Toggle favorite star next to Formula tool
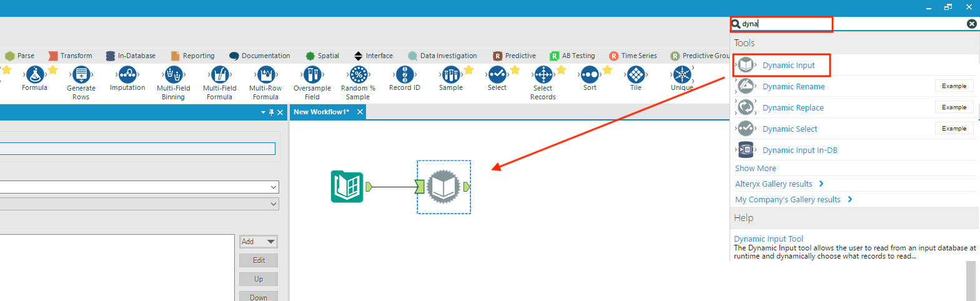980x301 pixels. click(x=52, y=70)
